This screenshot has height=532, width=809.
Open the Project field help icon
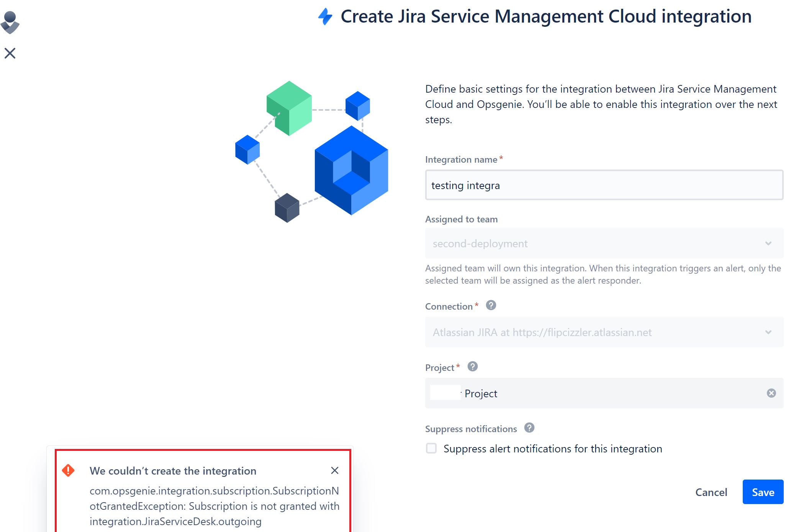click(x=473, y=367)
